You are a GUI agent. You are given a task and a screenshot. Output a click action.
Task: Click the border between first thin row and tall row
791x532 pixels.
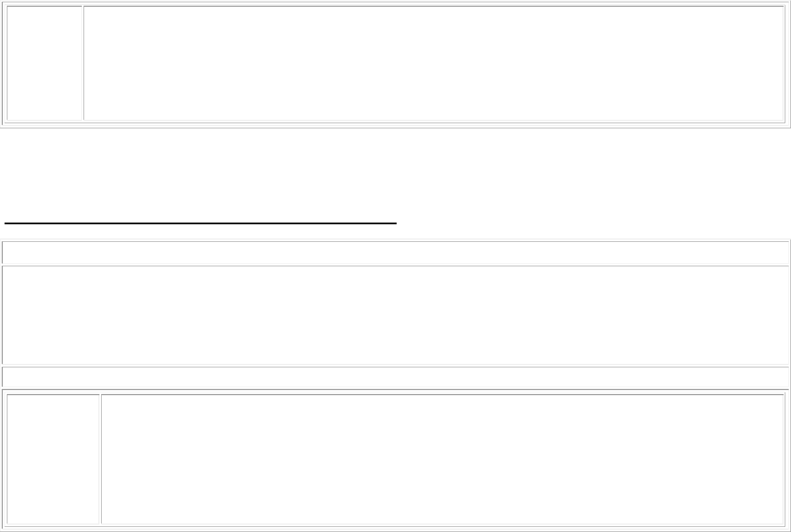[x=396, y=265]
